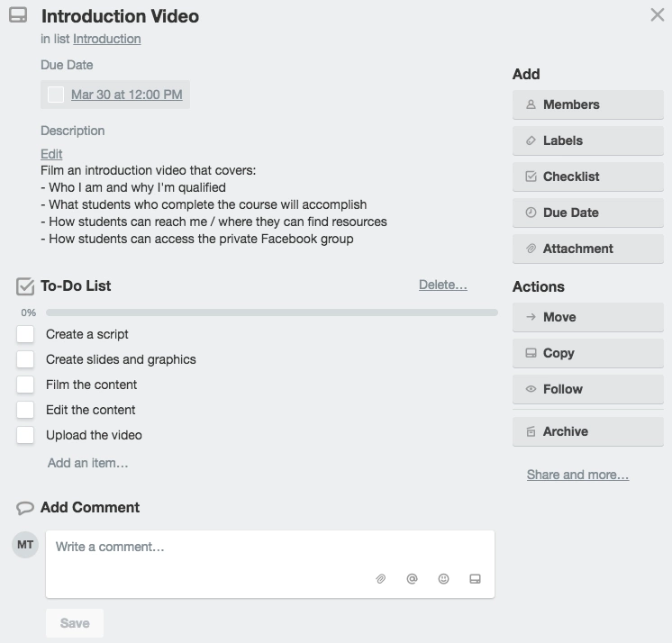Mark the due date checkbox complete
Image resolution: width=672 pixels, height=643 pixels.
(x=56, y=95)
